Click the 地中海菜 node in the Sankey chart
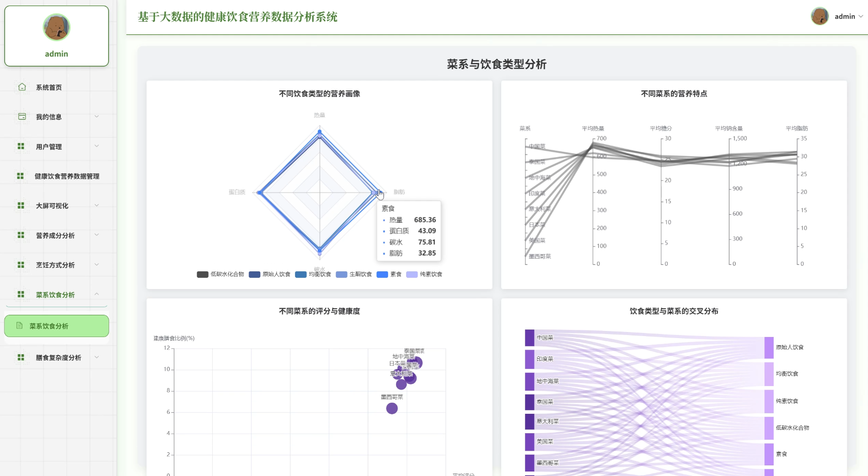This screenshot has width=868, height=476. click(529, 382)
